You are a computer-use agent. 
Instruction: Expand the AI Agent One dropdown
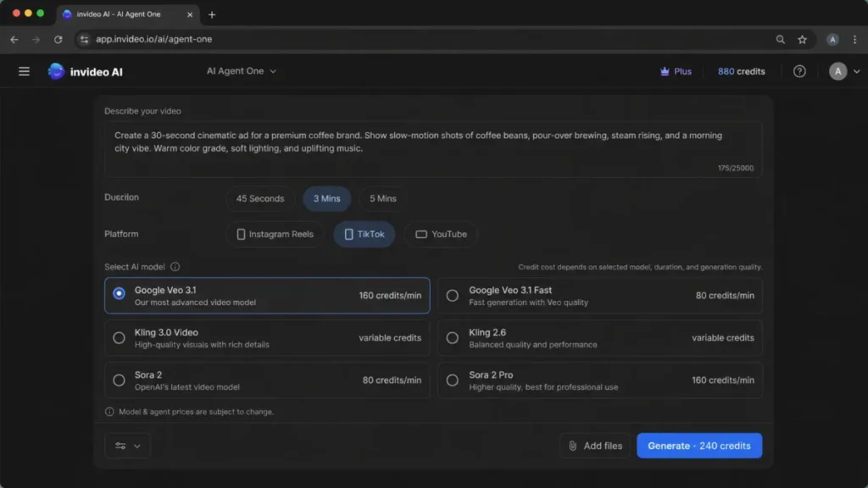tap(242, 71)
